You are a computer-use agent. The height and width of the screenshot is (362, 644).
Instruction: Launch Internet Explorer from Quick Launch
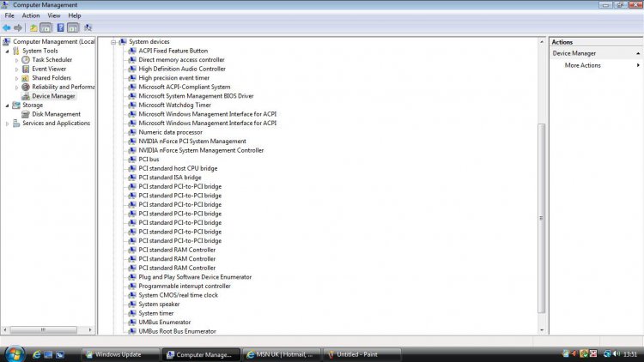click(37, 354)
